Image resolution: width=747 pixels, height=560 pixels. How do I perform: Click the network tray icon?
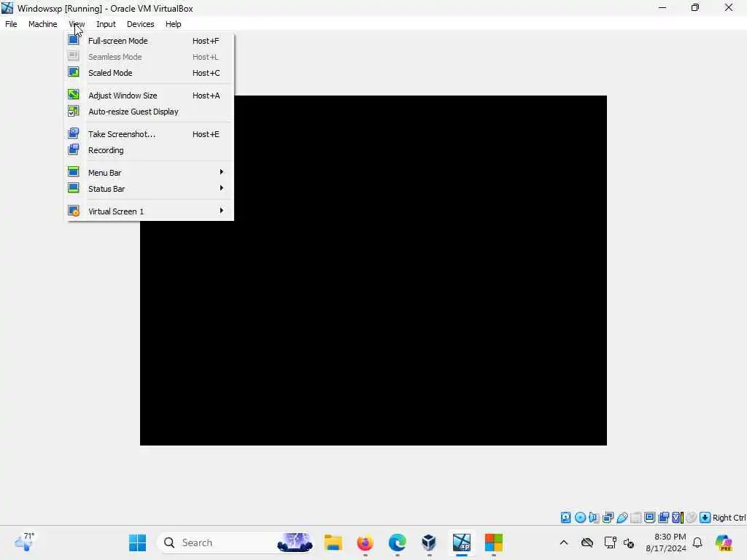tap(610, 542)
